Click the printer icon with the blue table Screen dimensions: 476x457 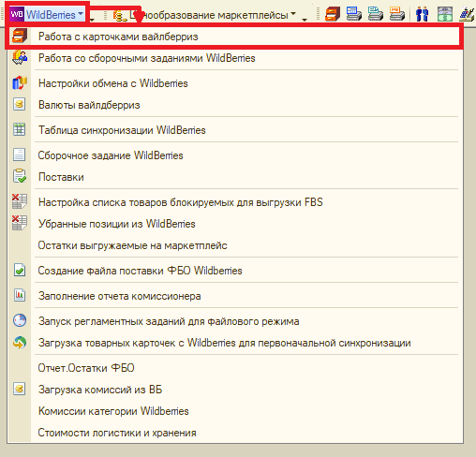(x=354, y=14)
